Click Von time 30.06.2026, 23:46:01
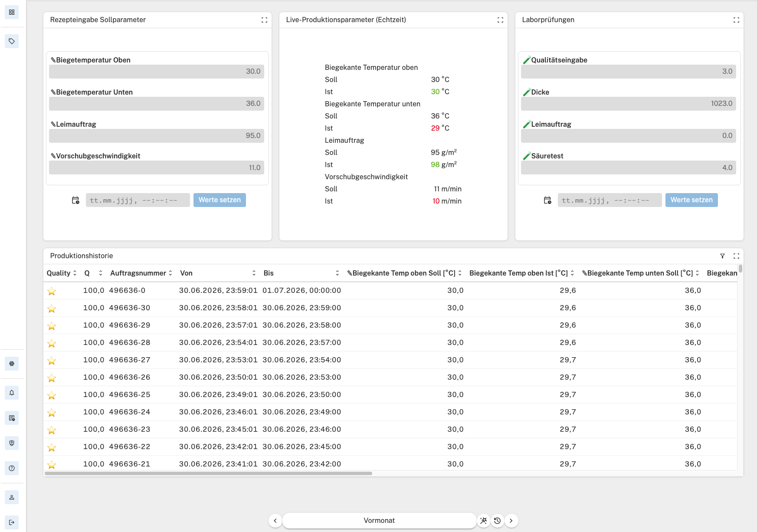The image size is (757, 532). (x=218, y=412)
